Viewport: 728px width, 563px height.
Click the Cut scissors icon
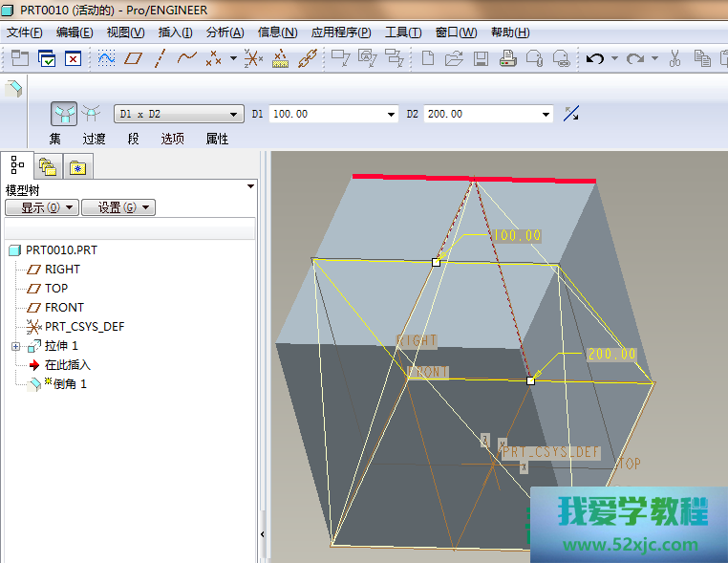[674, 58]
